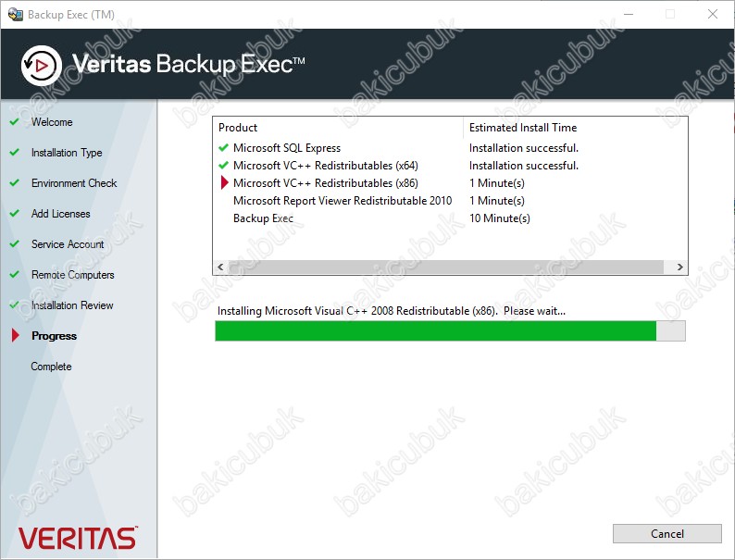Click the Backup Exec product row
The image size is (735, 560).
[x=450, y=218]
